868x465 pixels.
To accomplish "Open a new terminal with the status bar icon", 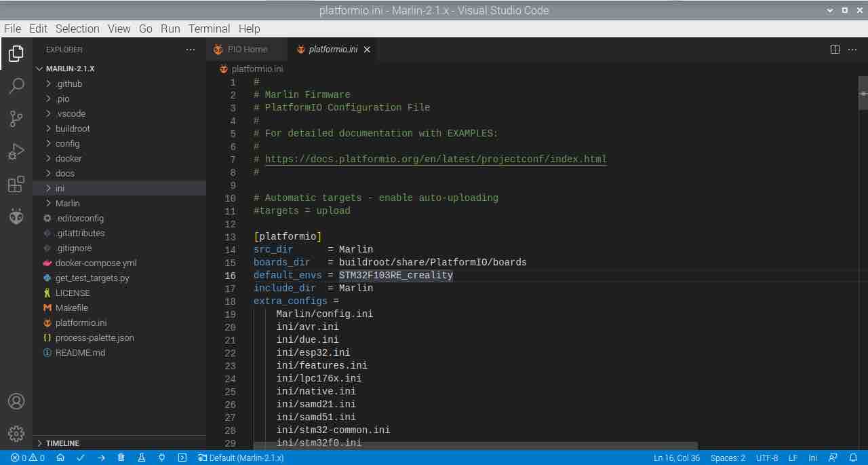I will tap(182, 458).
